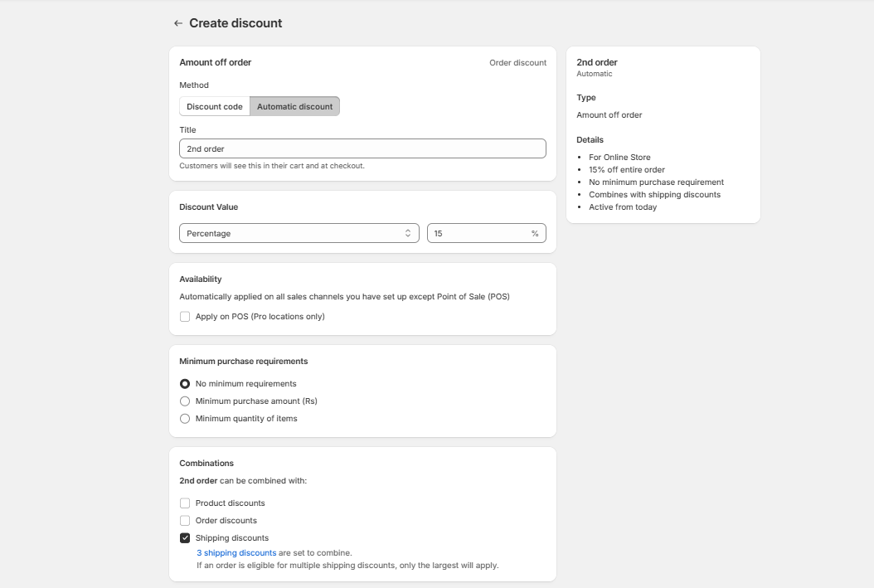Click the Title input field
Image resolution: width=874 pixels, height=588 pixels.
point(362,148)
